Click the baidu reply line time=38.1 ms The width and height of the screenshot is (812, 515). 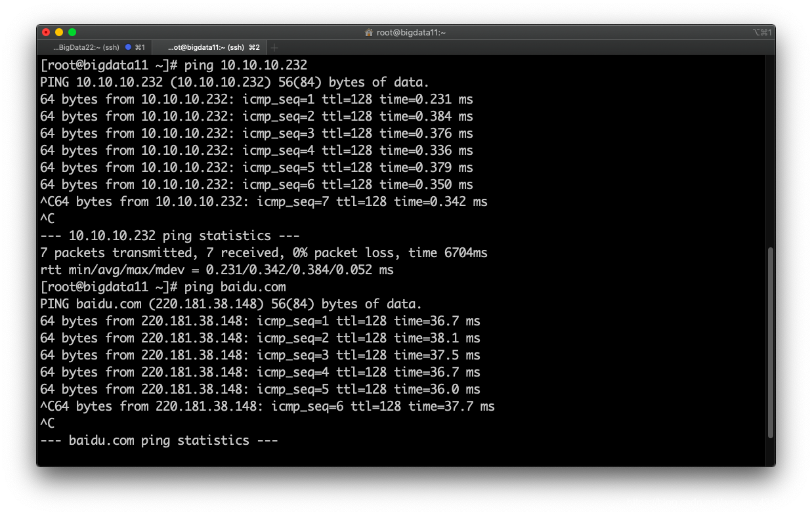[260, 339]
